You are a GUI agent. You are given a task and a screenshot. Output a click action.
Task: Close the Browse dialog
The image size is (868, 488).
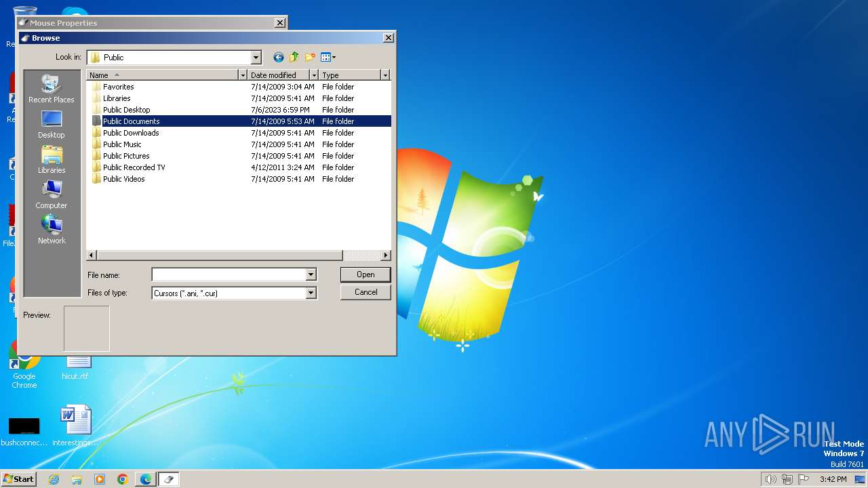(389, 38)
